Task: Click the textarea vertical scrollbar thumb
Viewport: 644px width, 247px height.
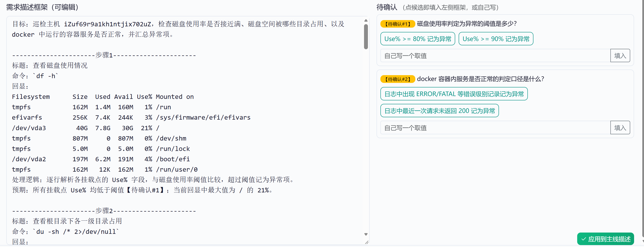Action: point(366,36)
